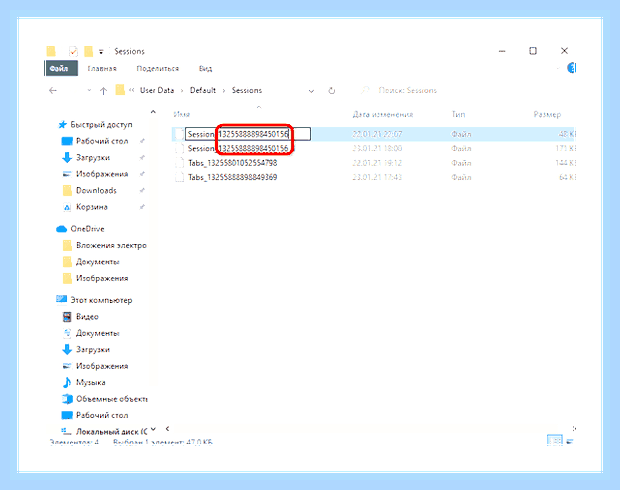Switch to details view layout icon
Screen dimensions: 620x490
click(555, 441)
